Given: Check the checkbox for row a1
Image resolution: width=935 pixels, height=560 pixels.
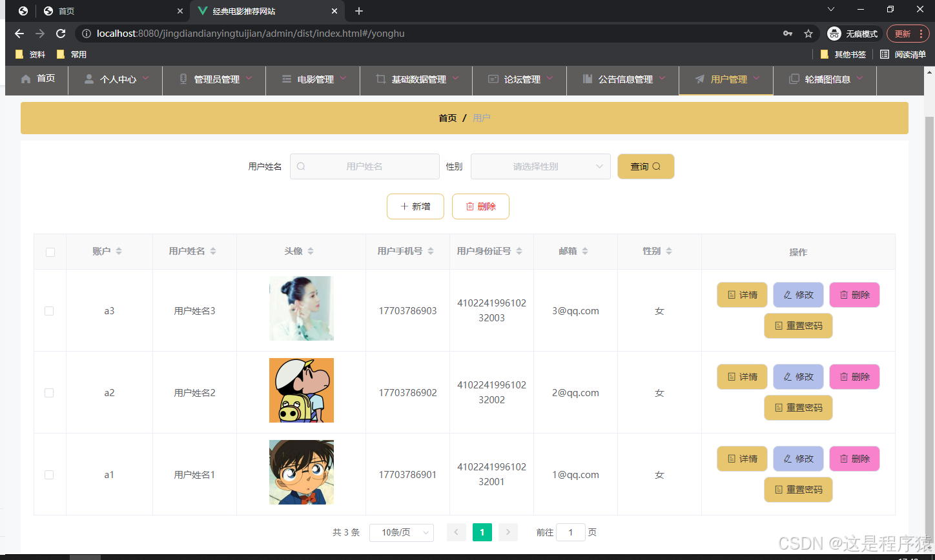Looking at the screenshot, I should (49, 475).
